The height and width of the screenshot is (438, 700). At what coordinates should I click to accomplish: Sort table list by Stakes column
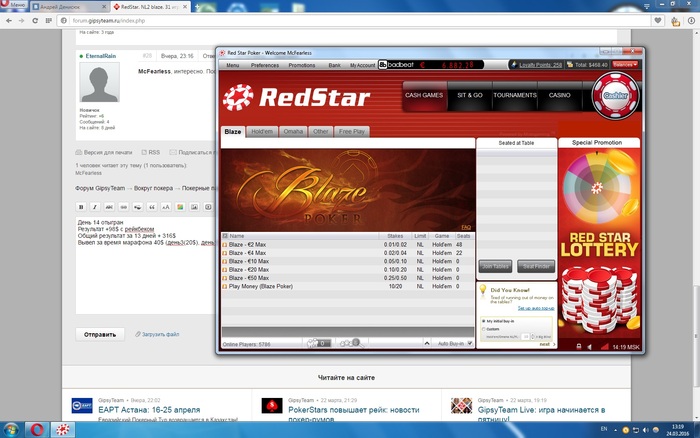[x=395, y=236]
